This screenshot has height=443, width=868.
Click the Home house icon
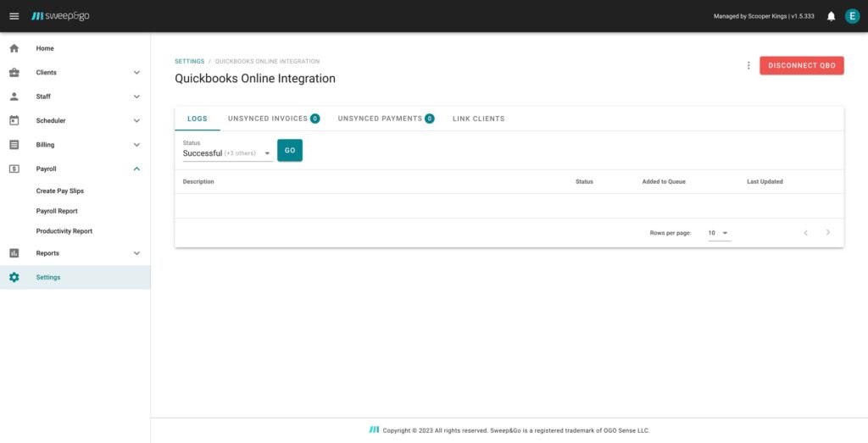pyautogui.click(x=14, y=48)
